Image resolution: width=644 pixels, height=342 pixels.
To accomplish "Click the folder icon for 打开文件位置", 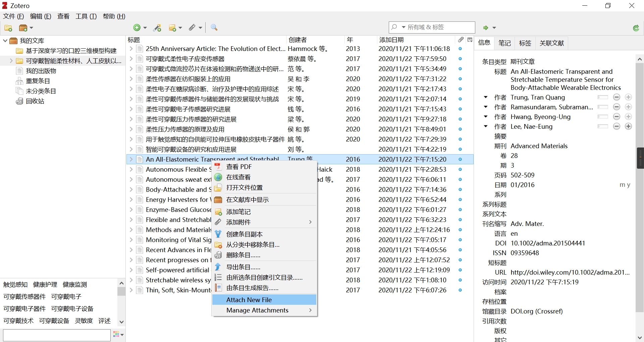I will pos(218,187).
